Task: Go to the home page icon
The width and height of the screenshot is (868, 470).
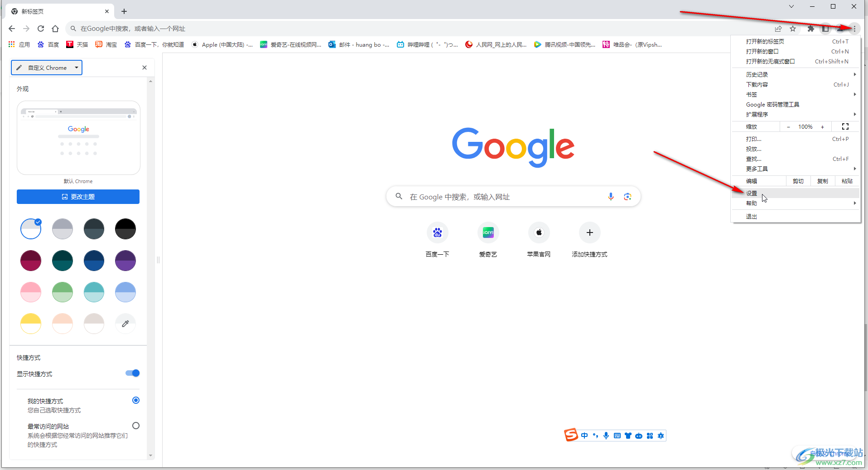Action: 55,29
